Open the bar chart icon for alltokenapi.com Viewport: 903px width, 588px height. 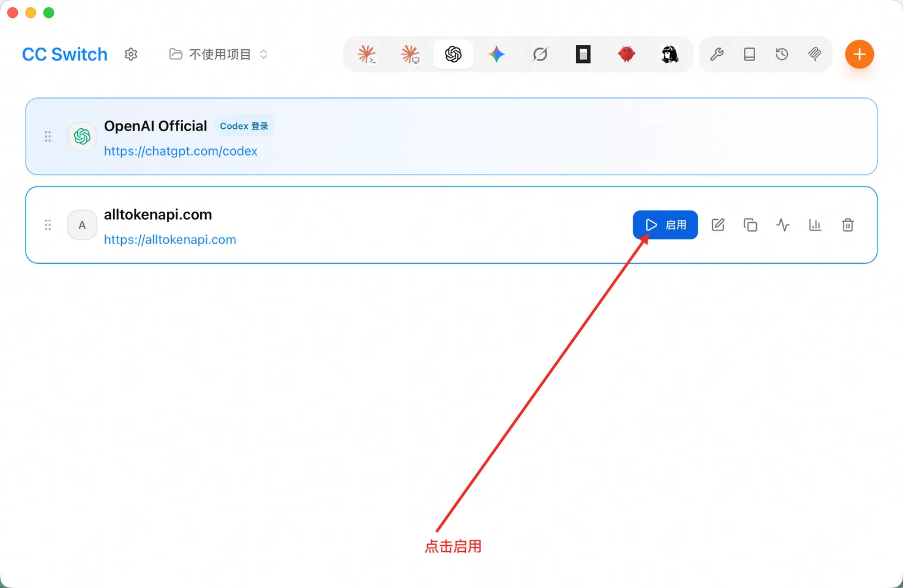[815, 225]
